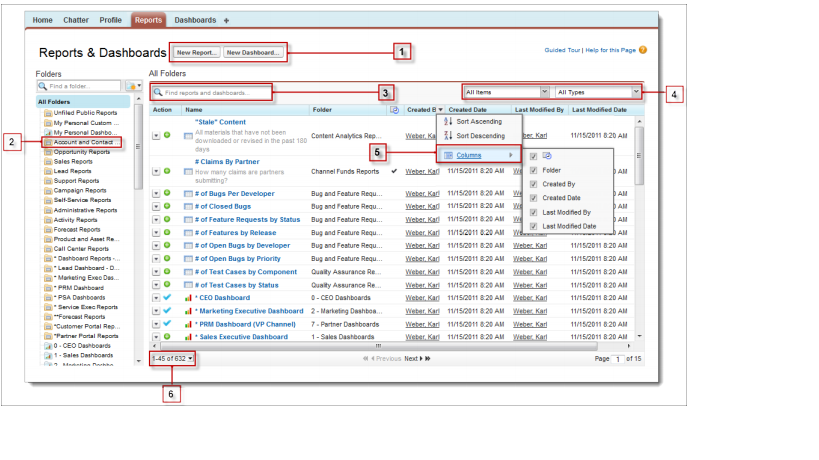
Task: Click the folder icon for 0 - CEO Dashboards
Action: pyautogui.click(x=48, y=346)
